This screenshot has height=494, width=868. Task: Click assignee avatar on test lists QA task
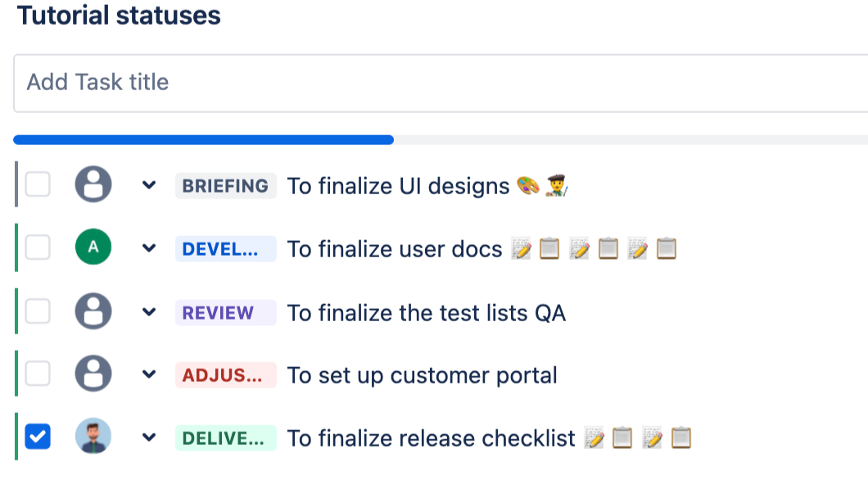coord(93,312)
